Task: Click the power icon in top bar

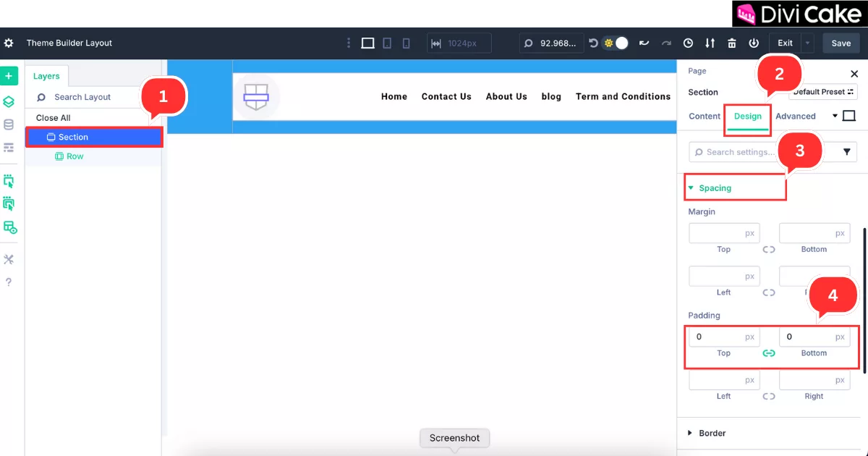Action: tap(754, 43)
